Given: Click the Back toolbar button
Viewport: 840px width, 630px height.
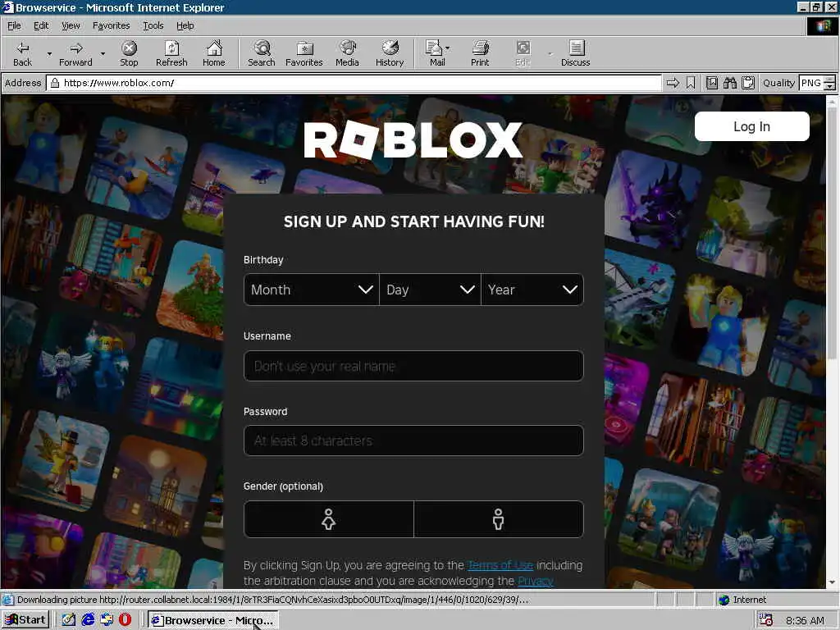Looking at the screenshot, I should click(x=22, y=53).
